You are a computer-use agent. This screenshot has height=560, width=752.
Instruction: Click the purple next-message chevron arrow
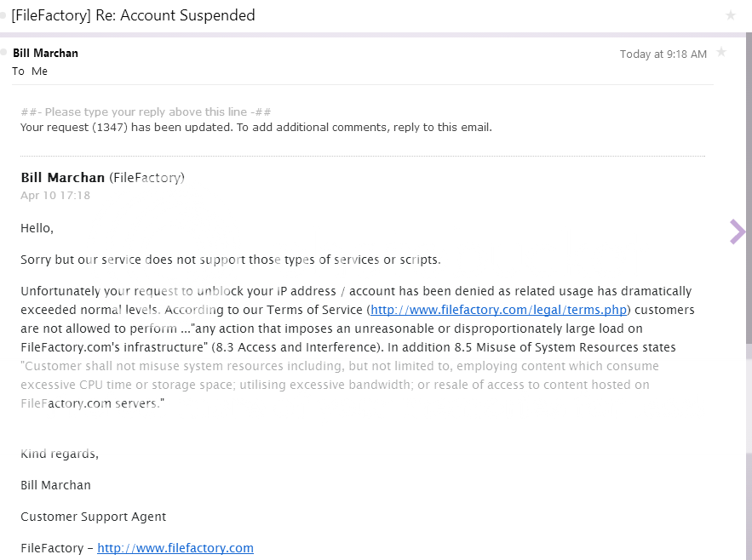pyautogui.click(x=738, y=231)
